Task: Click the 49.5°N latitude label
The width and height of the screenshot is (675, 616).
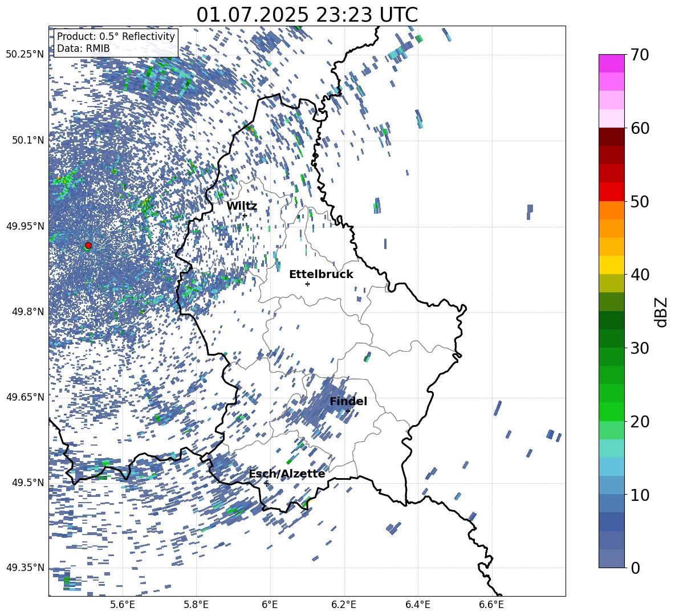Action: tap(27, 482)
